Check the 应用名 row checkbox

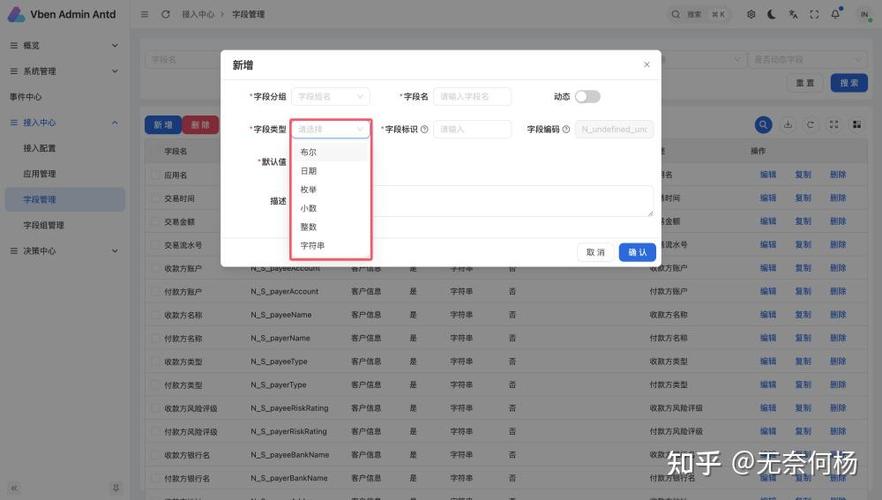point(155,175)
